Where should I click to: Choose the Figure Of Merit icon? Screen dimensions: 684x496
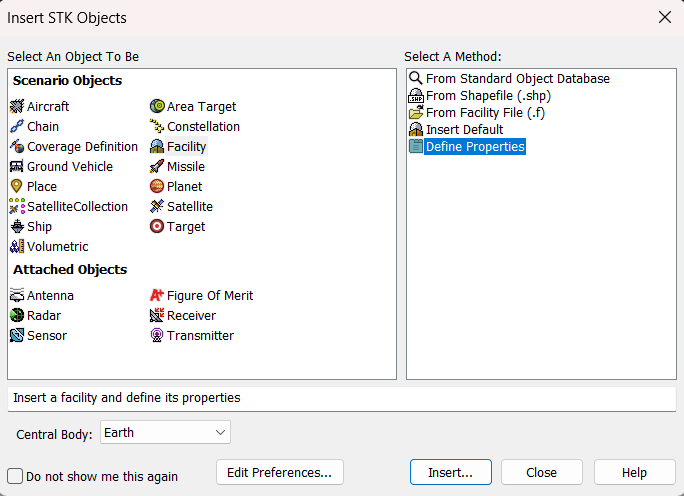pos(157,295)
